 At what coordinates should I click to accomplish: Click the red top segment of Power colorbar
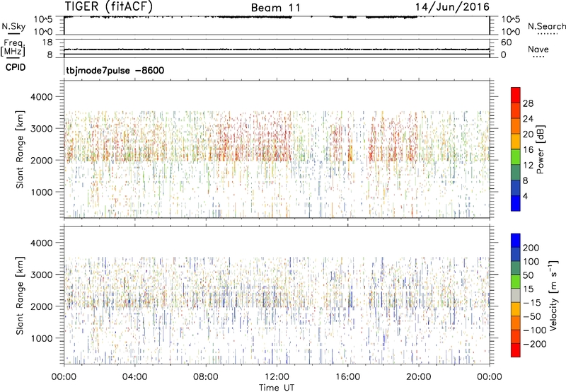click(x=516, y=96)
